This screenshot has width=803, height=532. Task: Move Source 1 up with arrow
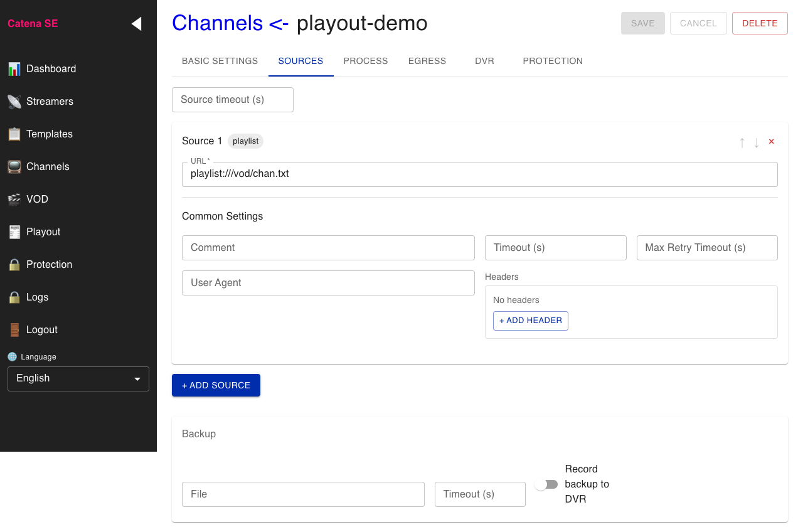(742, 142)
